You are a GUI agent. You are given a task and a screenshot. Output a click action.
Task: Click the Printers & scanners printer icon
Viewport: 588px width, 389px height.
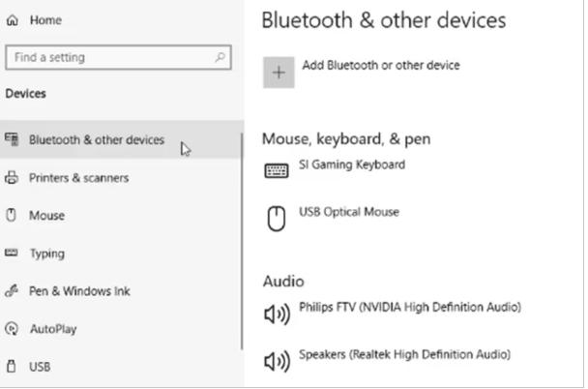point(12,177)
